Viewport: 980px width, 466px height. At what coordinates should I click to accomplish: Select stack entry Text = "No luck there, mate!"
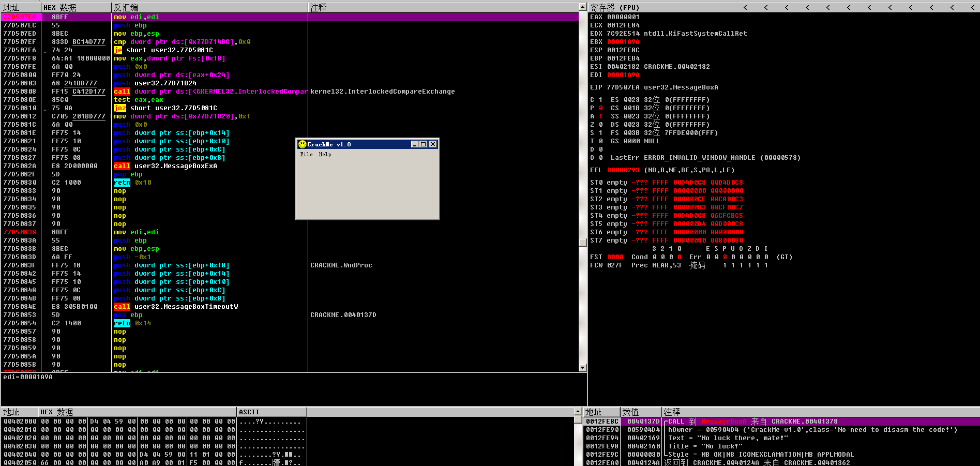pyautogui.click(x=728, y=438)
